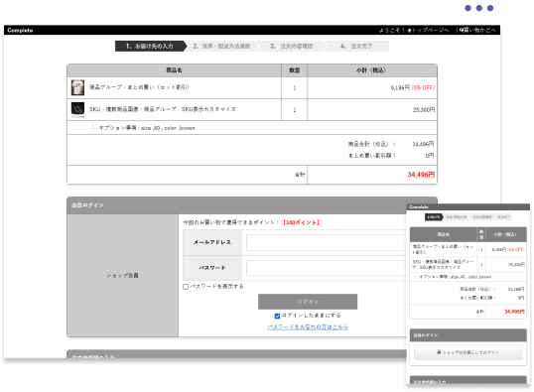Select step 2 決済・配送方法選択
Viewport: 534px width, 392px height.
tap(221, 46)
